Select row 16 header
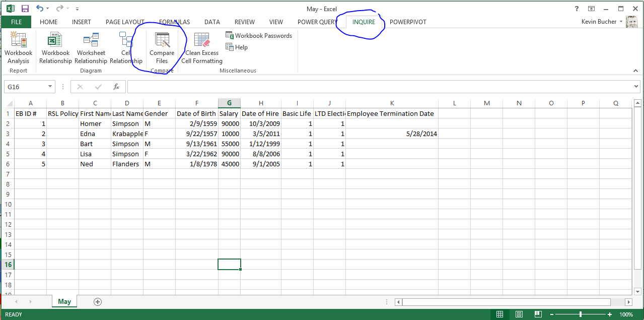 pos(7,265)
